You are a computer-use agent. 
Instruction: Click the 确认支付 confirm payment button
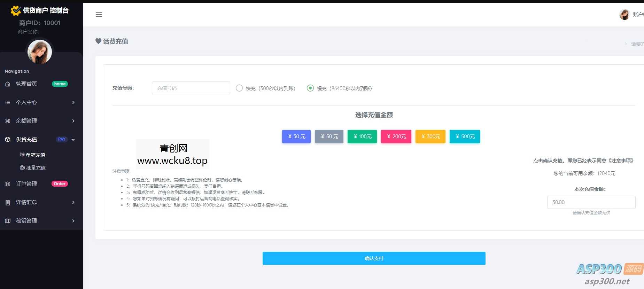click(x=374, y=258)
